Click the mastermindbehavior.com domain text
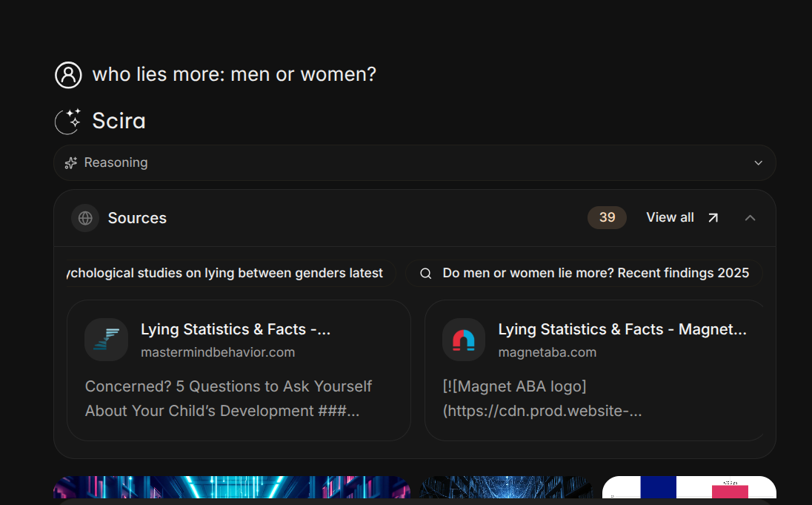The width and height of the screenshot is (812, 505). point(218,352)
